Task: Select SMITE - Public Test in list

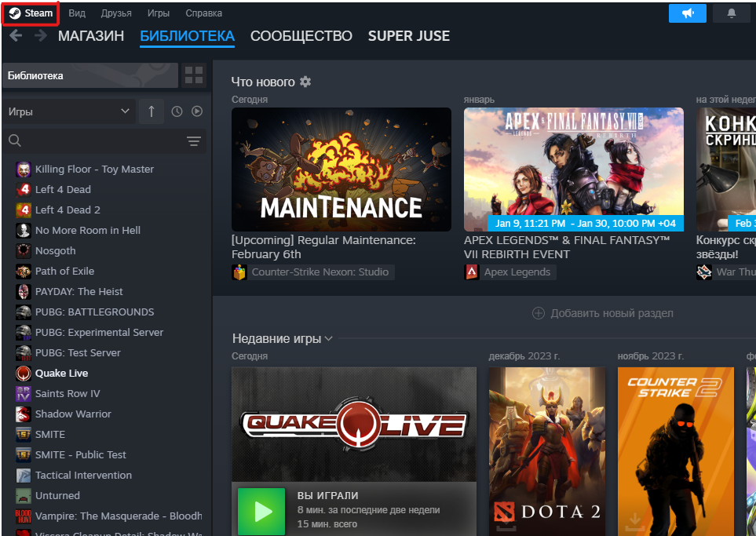Action: pyautogui.click(x=81, y=455)
